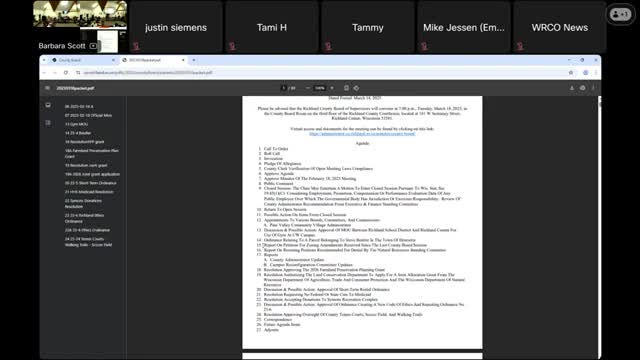Switch to the County Board tab
640x360 pixels.
83,60
